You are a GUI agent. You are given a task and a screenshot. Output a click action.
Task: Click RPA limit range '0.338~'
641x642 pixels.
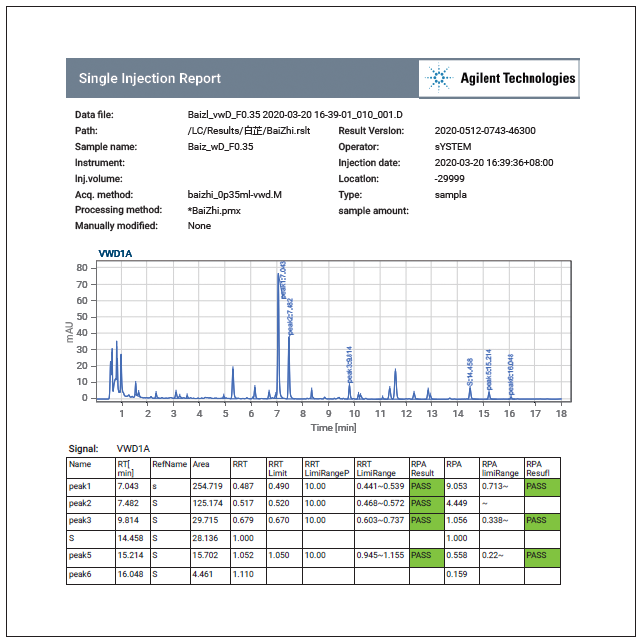pos(495,520)
